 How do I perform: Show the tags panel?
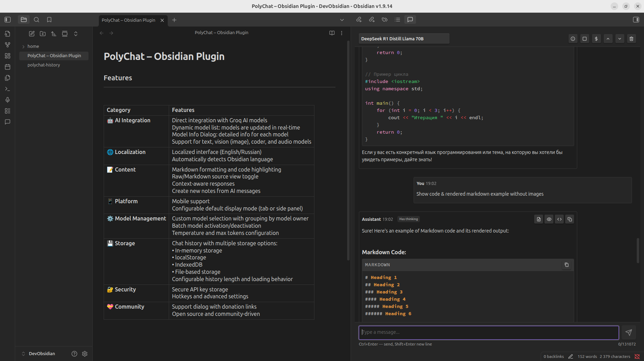coord(385,20)
